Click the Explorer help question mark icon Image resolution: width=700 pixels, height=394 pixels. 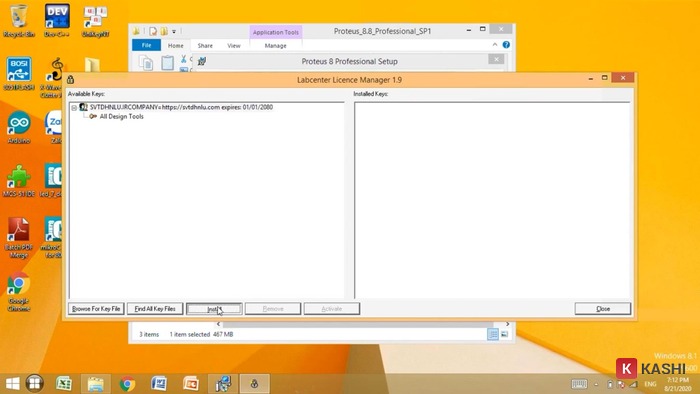[506, 45]
